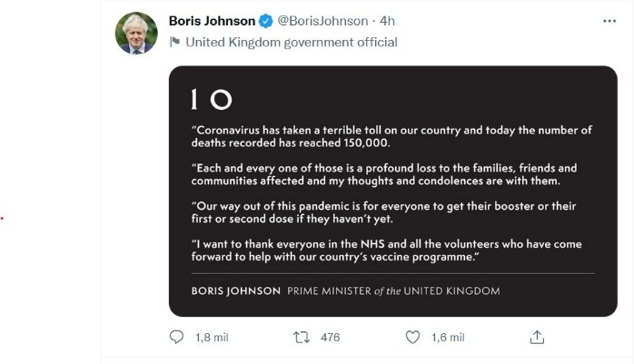Open the @BorisJohnson handle link

click(x=322, y=20)
